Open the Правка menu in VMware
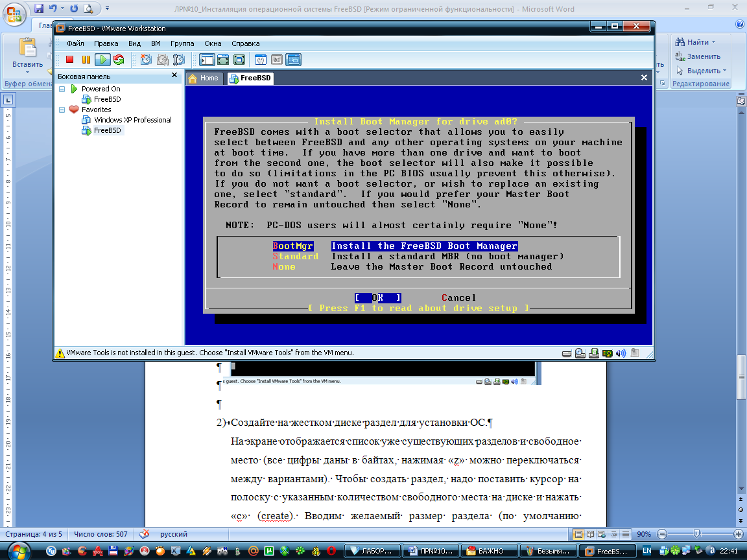 pyautogui.click(x=106, y=43)
